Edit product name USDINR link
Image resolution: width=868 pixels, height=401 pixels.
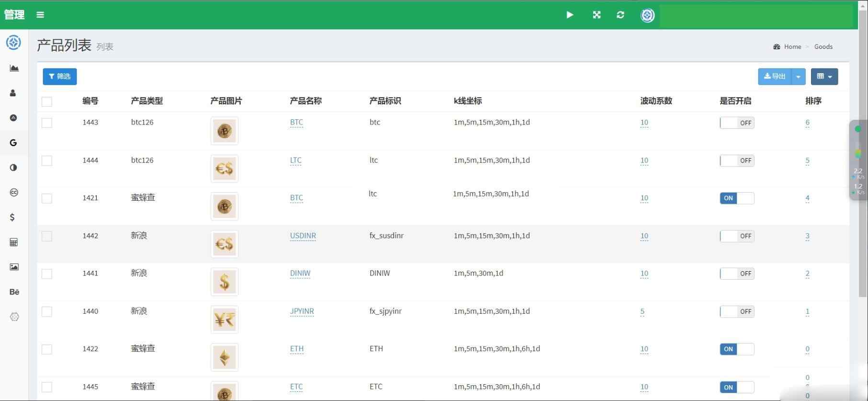(303, 236)
